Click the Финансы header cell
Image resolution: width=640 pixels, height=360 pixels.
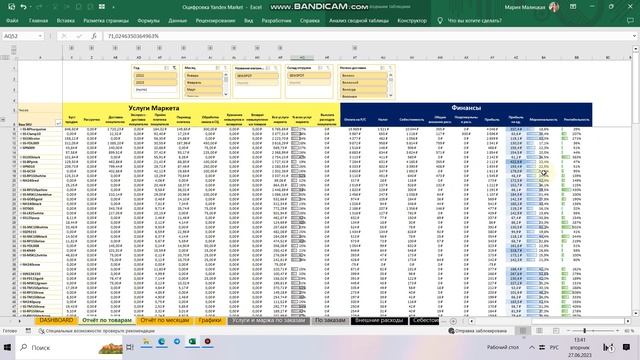coord(466,108)
